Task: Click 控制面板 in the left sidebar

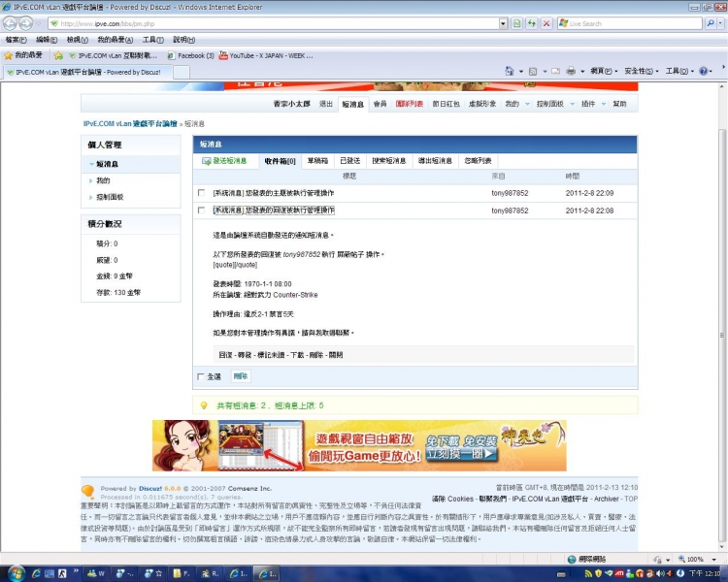Action: pos(110,197)
